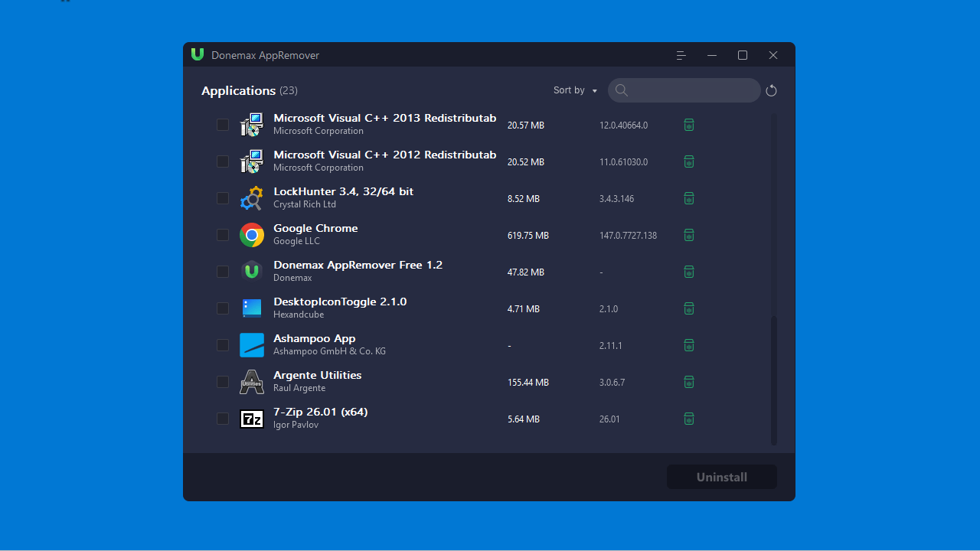Click the trash icon for Ashampoo App

[x=689, y=345]
